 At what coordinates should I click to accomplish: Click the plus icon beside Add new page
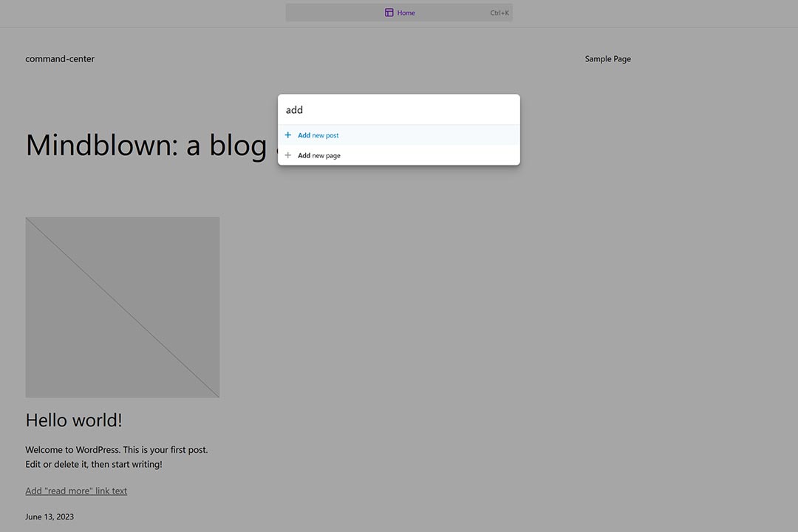tap(287, 155)
